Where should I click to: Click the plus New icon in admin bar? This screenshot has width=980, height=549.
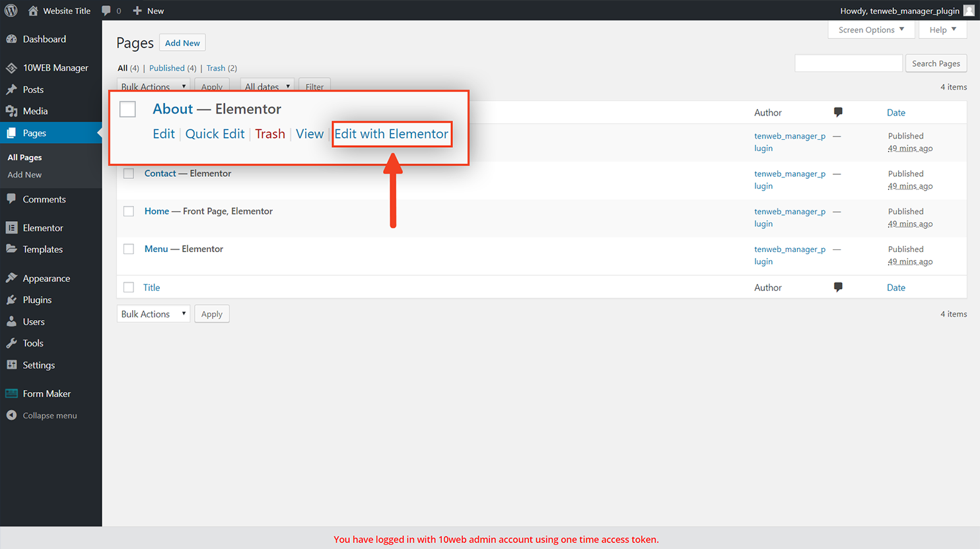coord(137,11)
